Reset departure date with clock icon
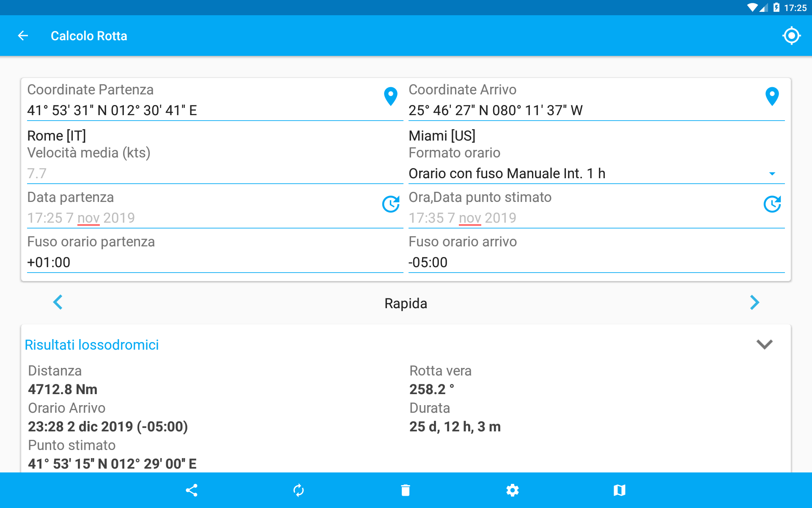Screen dimensions: 812x508 [390, 204]
